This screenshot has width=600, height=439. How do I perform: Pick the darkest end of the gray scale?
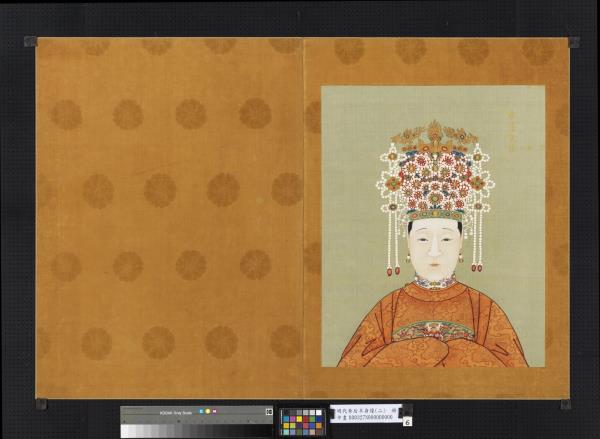click(266, 429)
